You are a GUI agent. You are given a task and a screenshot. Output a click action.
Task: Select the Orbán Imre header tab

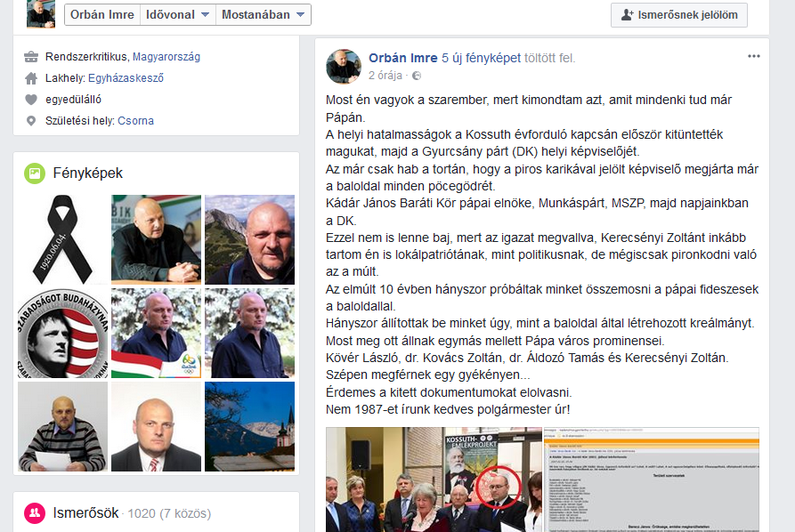pos(102,15)
